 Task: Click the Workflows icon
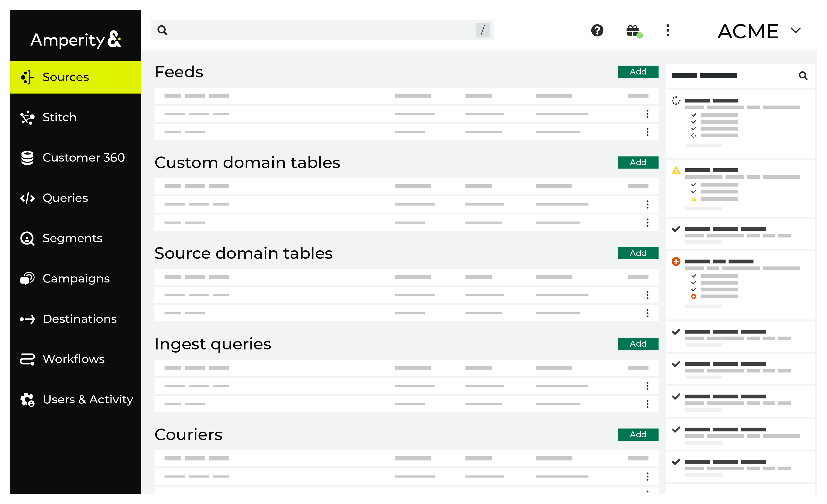point(27,359)
